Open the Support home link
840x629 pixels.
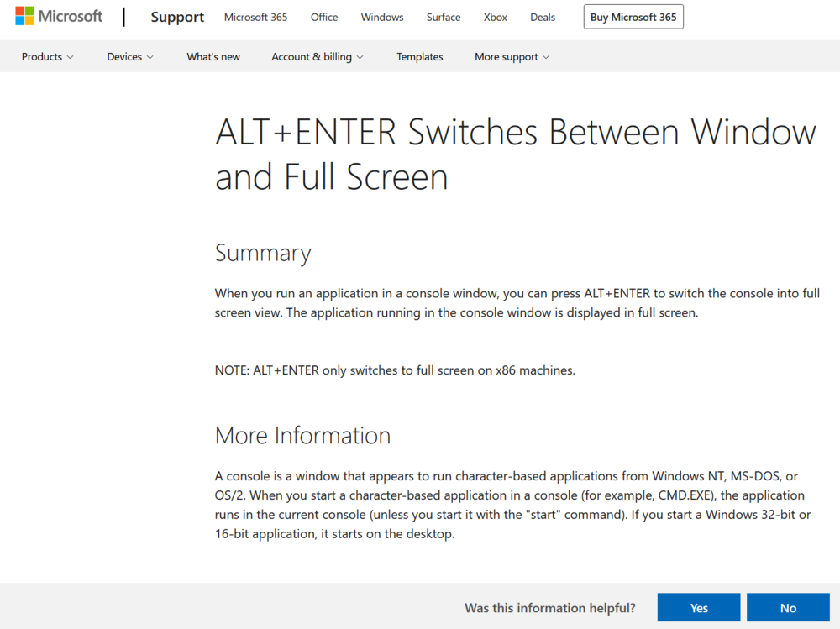click(177, 17)
